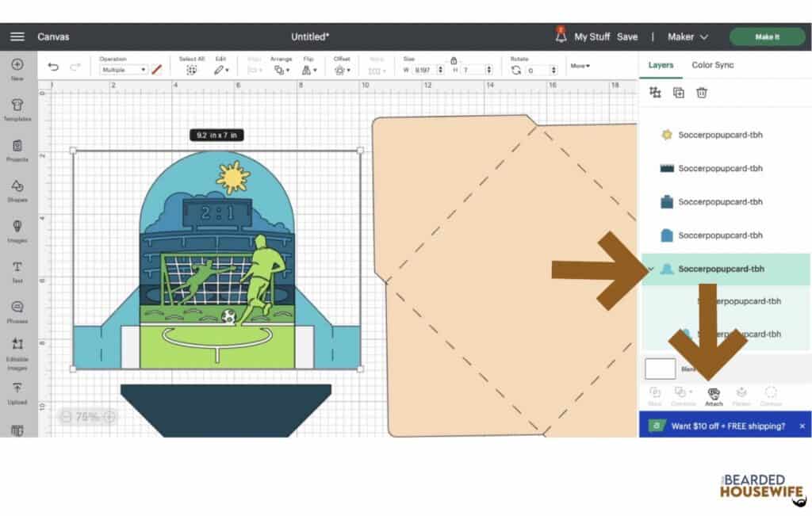Click the Width size input field

pyautogui.click(x=424, y=71)
